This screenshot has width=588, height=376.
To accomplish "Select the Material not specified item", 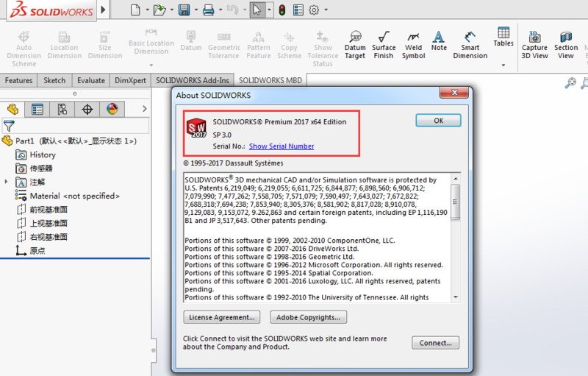I will [x=68, y=196].
